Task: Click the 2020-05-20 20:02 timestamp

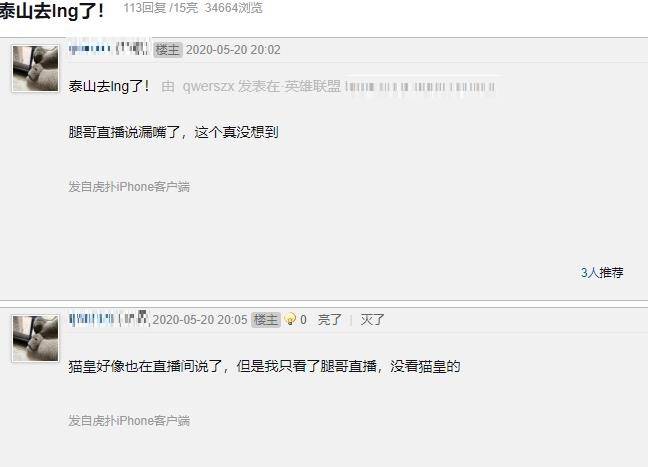Action: [233, 50]
